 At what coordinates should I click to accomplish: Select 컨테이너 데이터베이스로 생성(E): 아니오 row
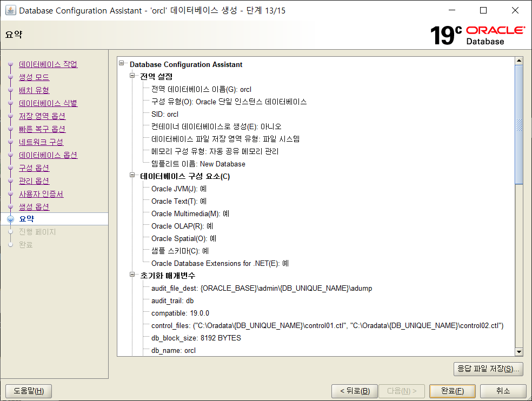pyautogui.click(x=216, y=126)
